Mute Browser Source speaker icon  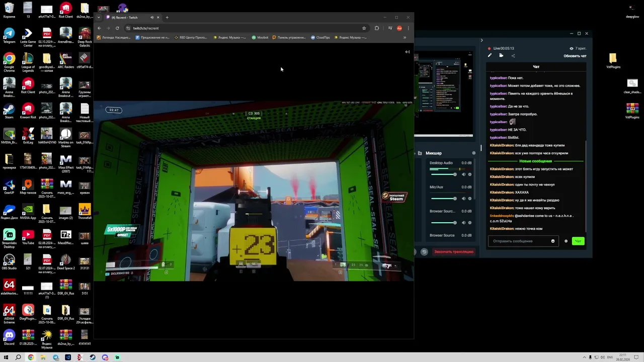coord(463,223)
